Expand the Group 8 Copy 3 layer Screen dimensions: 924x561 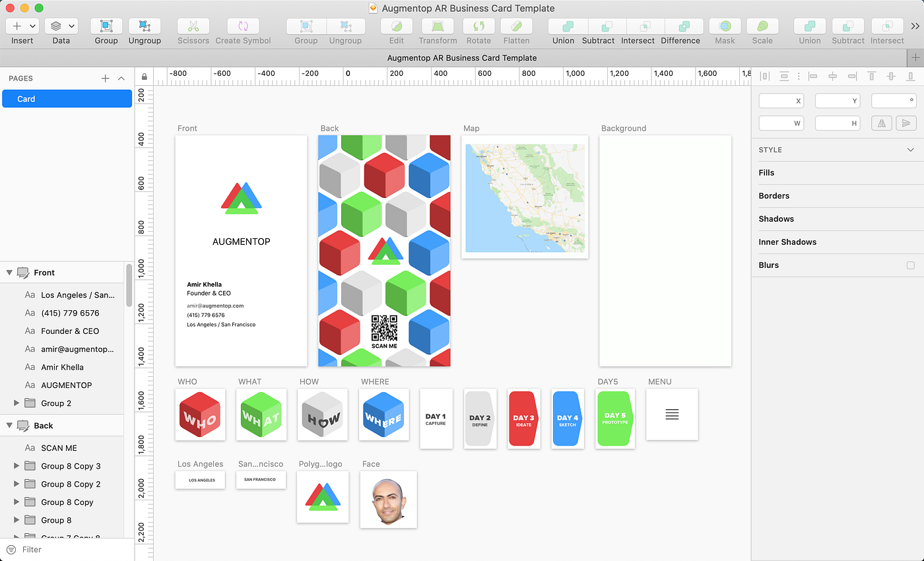pyautogui.click(x=16, y=466)
